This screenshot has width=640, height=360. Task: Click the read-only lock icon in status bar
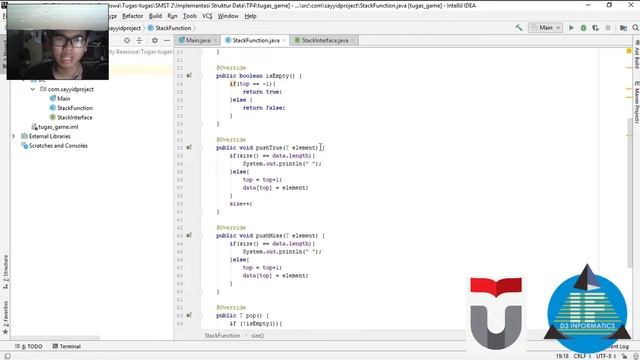tap(624, 356)
